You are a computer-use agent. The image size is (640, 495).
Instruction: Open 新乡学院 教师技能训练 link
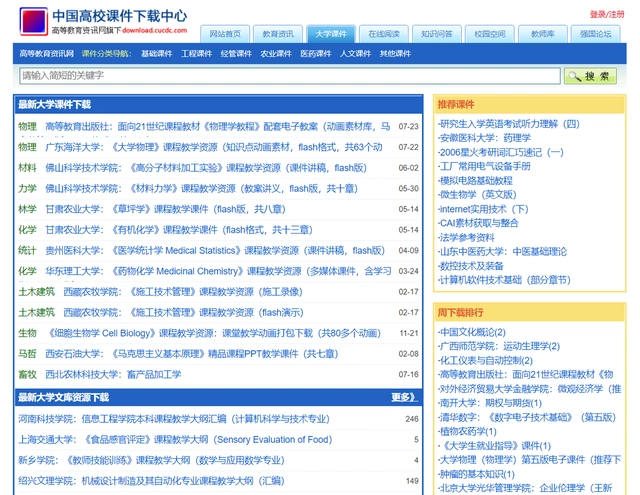coord(151,460)
